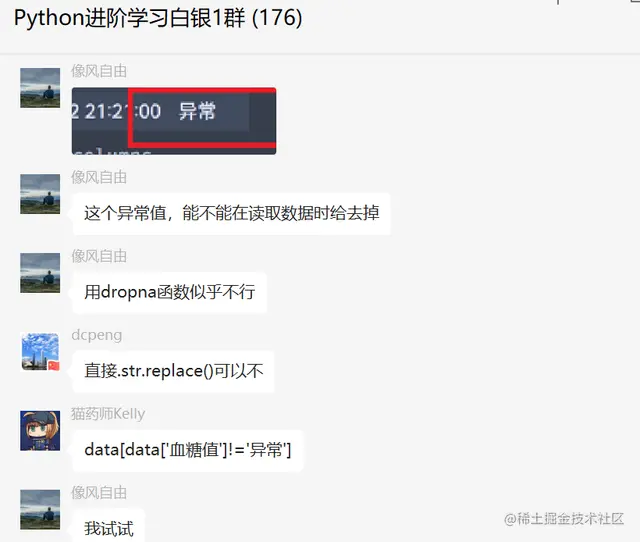Click the 像风自由 name above 我试试
This screenshot has width=640, height=542.
(x=99, y=493)
